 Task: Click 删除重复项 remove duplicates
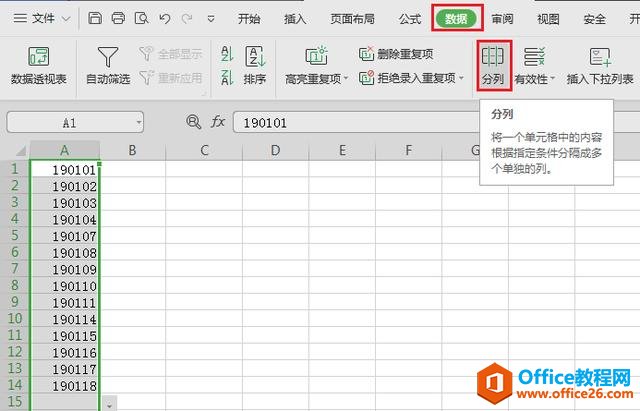point(396,53)
